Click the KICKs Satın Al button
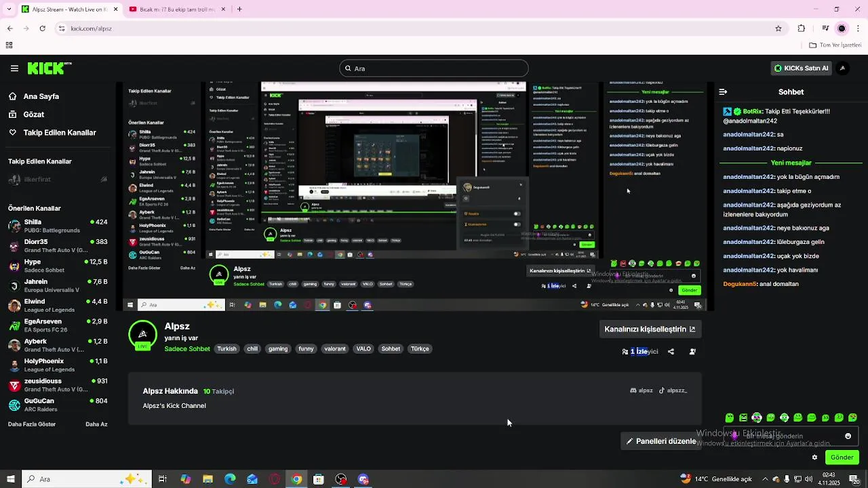 coord(802,68)
